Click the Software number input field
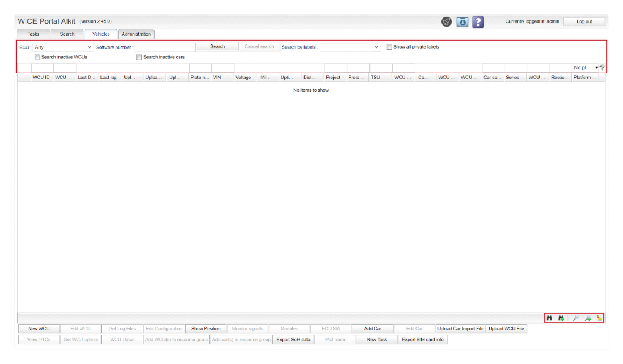 pyautogui.click(x=165, y=47)
